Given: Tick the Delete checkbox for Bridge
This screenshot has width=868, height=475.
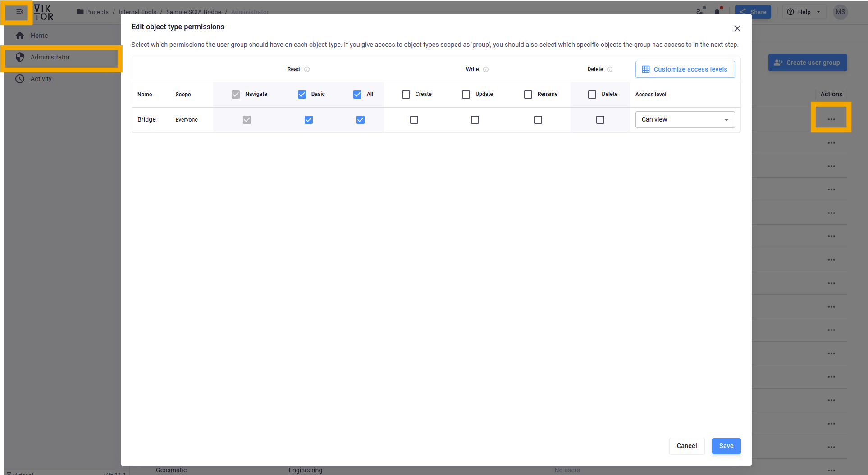Looking at the screenshot, I should (600, 120).
